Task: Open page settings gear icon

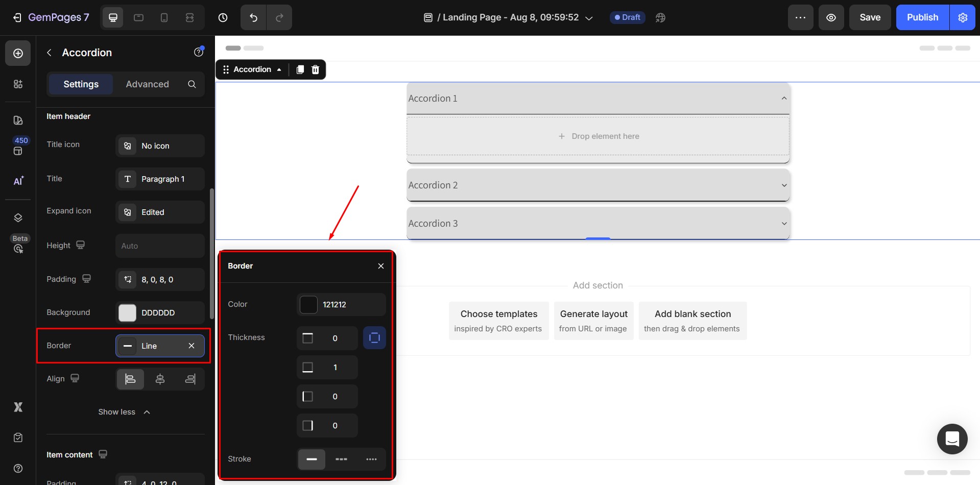Action: (963, 17)
